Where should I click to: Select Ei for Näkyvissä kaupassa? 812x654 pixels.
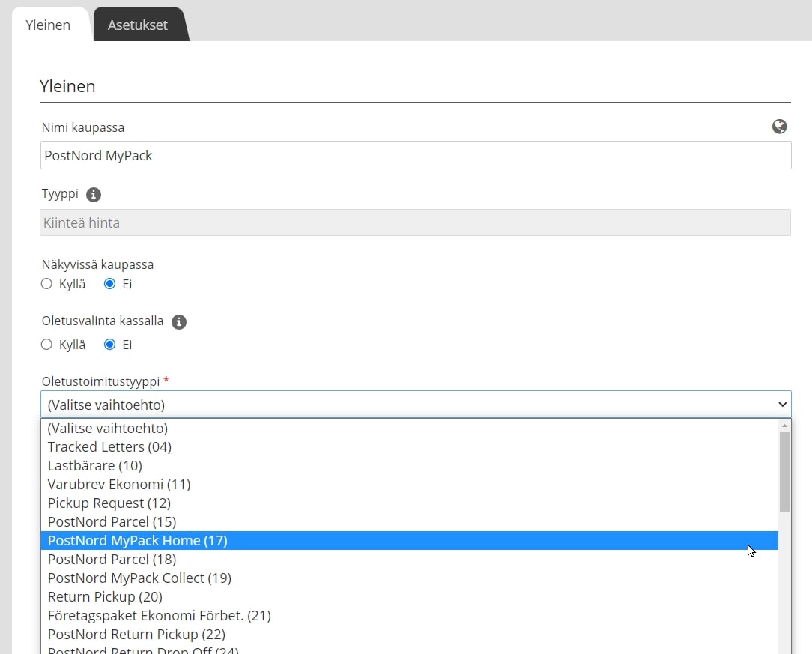(110, 284)
